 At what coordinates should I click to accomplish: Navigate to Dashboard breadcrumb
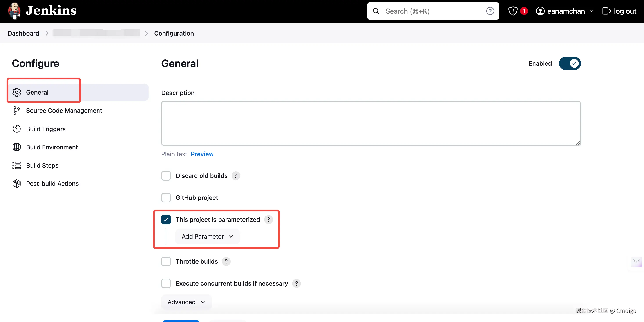click(23, 33)
